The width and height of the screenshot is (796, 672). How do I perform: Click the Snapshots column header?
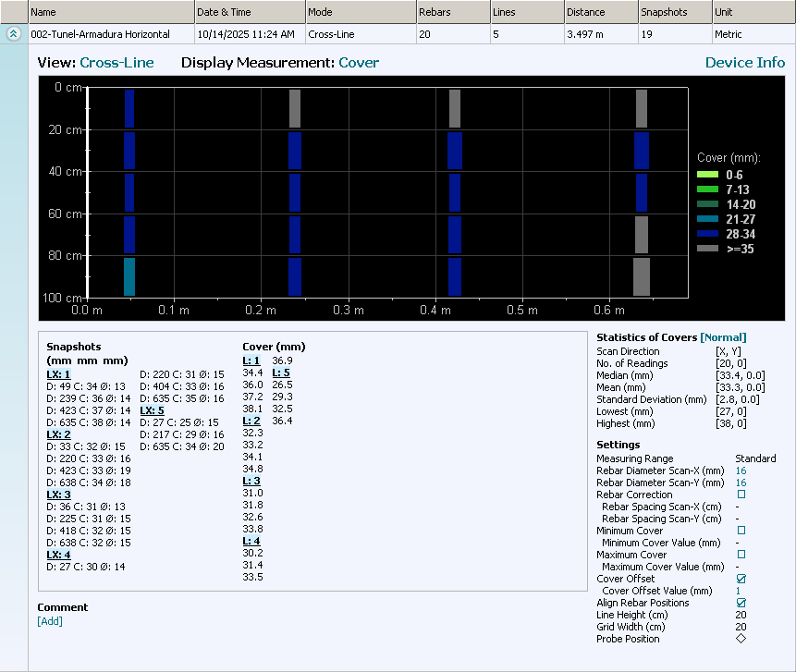(675, 12)
